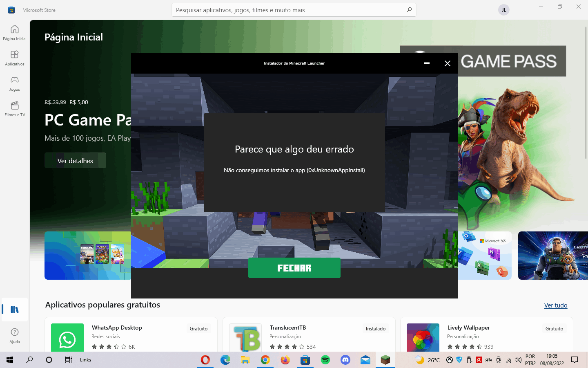Open Ajuda help icon

coord(15,335)
